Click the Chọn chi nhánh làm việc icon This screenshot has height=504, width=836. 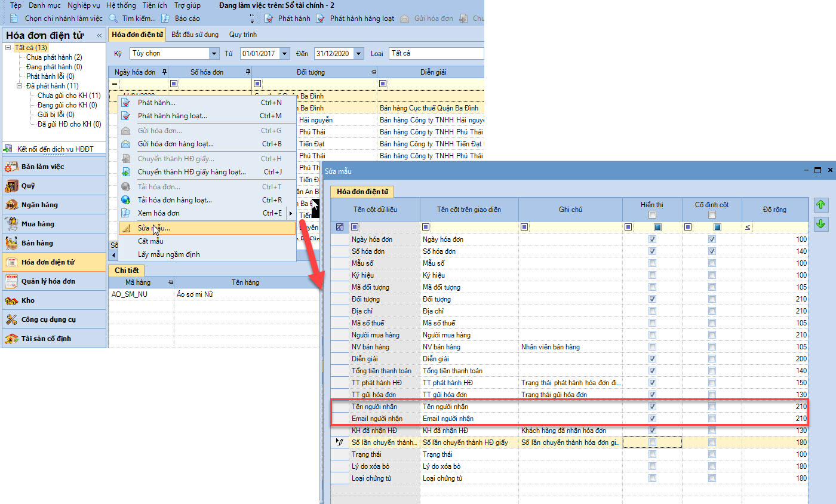(13, 19)
